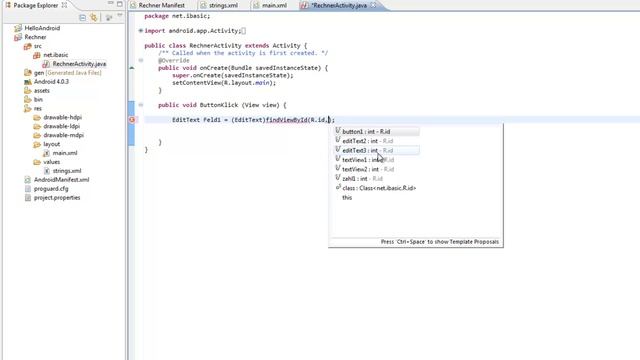Image resolution: width=640 pixels, height=360 pixels.
Task: Click the Collapse All icon in Package Explorer
Action: [82, 18]
